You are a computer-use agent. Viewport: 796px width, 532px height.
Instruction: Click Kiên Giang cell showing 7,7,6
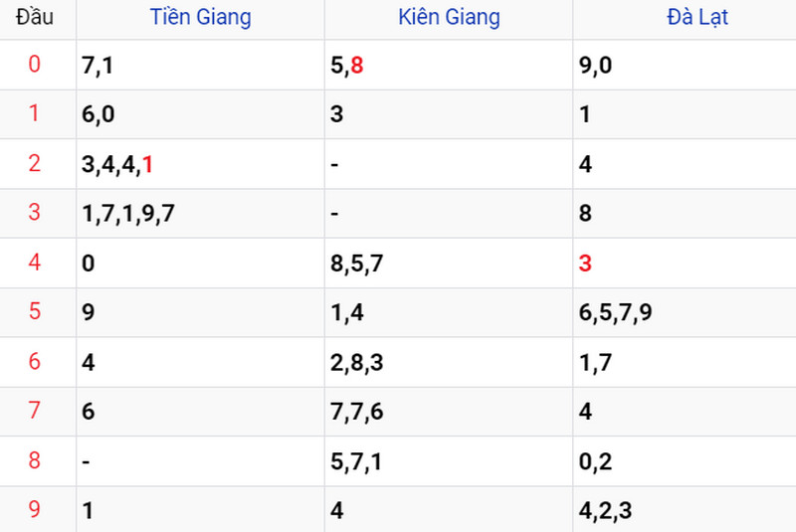click(x=449, y=412)
